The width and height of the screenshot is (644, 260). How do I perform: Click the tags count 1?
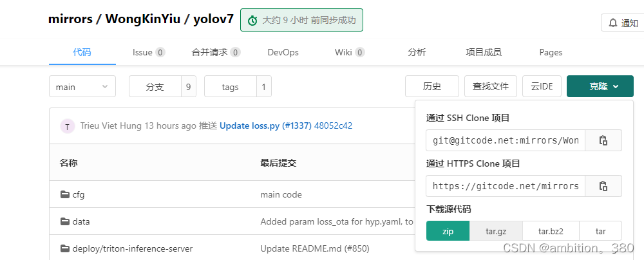click(x=263, y=87)
